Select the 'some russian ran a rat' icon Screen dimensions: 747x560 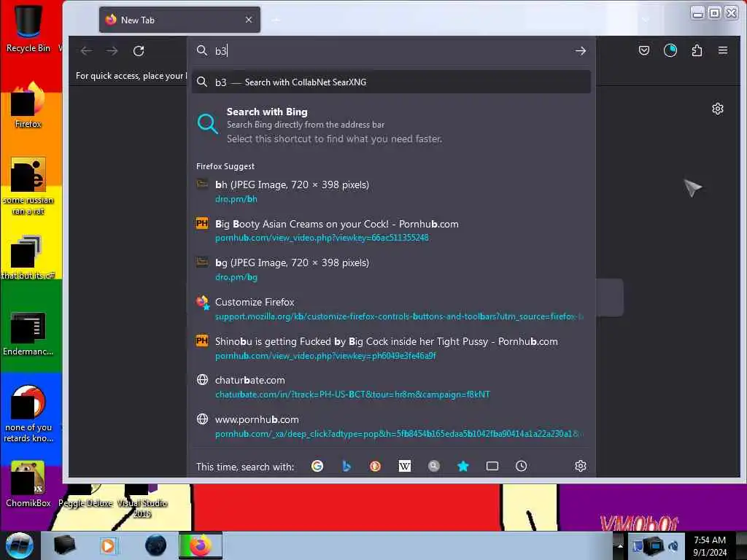28,186
